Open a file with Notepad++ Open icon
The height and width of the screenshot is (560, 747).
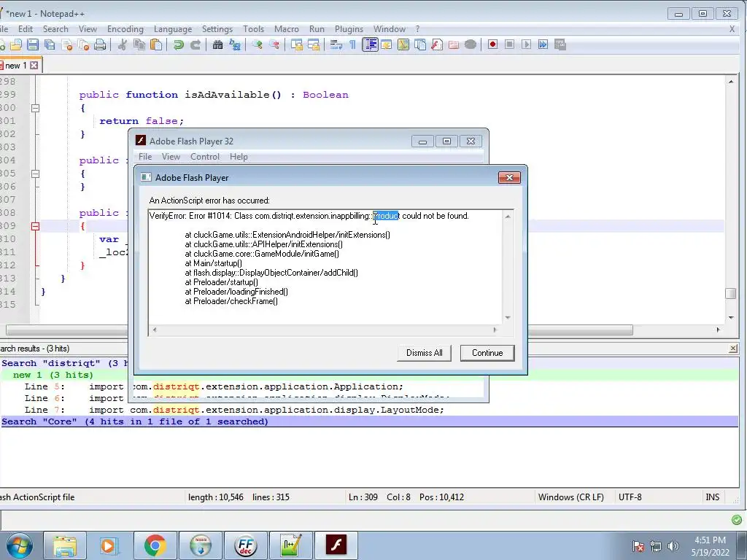16,44
